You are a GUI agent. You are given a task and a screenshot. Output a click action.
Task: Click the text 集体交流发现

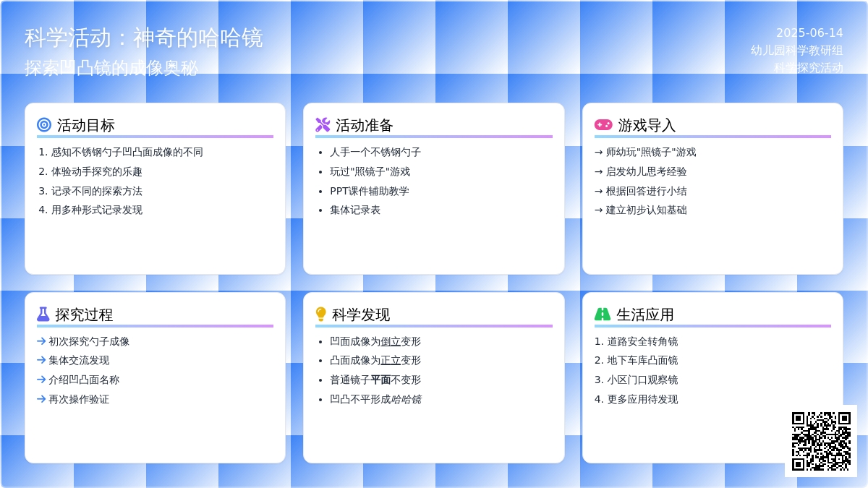pos(79,360)
